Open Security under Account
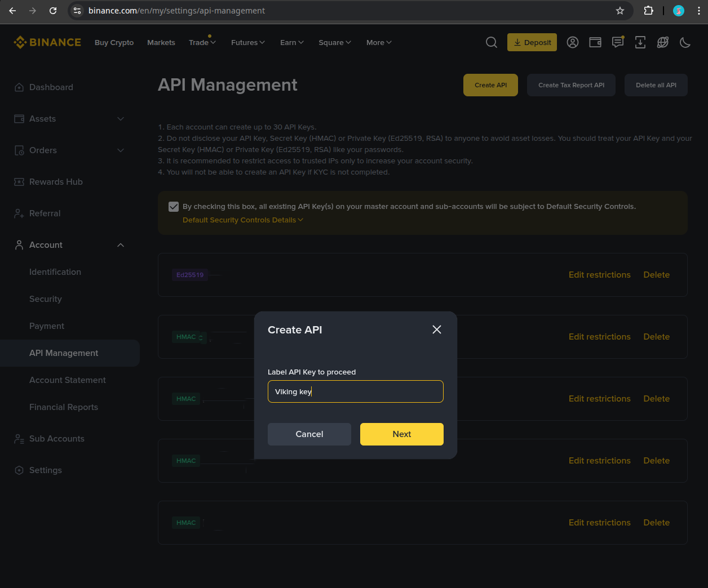 click(x=46, y=299)
